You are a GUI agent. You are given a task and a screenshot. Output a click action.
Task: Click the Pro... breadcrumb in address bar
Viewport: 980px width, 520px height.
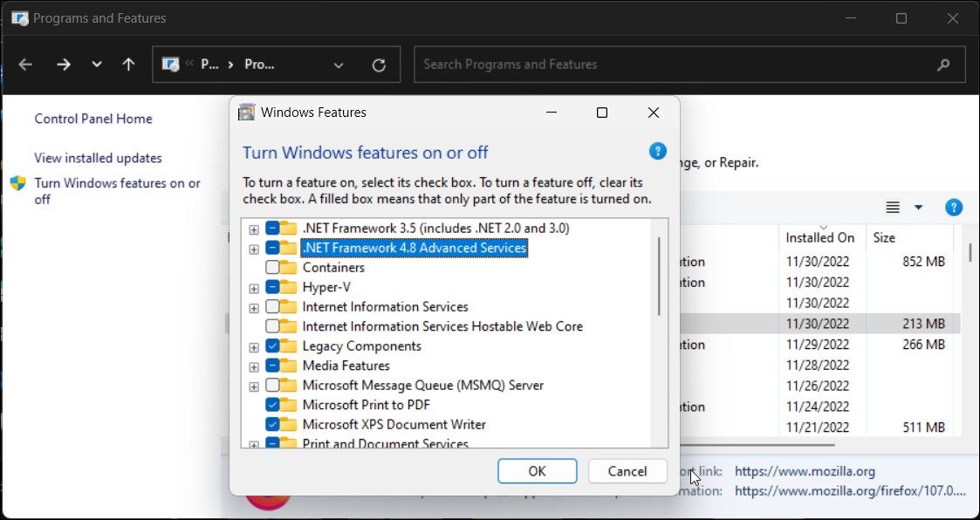click(259, 65)
